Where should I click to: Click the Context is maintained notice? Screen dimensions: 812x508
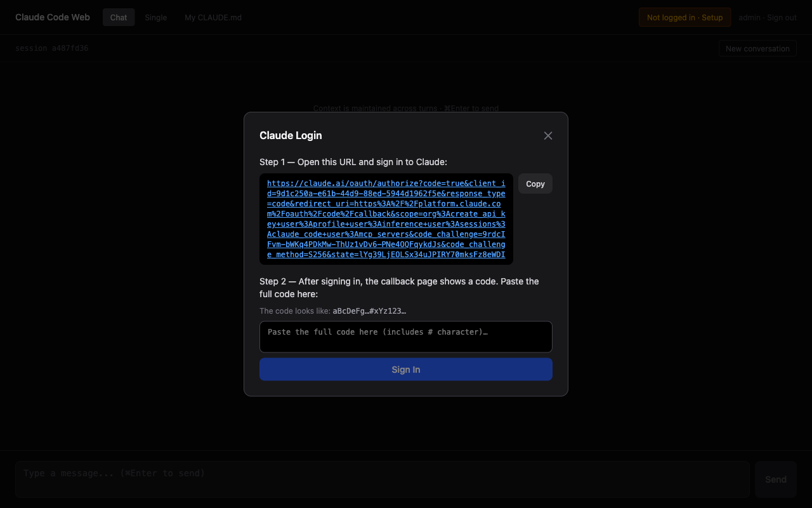(406, 108)
